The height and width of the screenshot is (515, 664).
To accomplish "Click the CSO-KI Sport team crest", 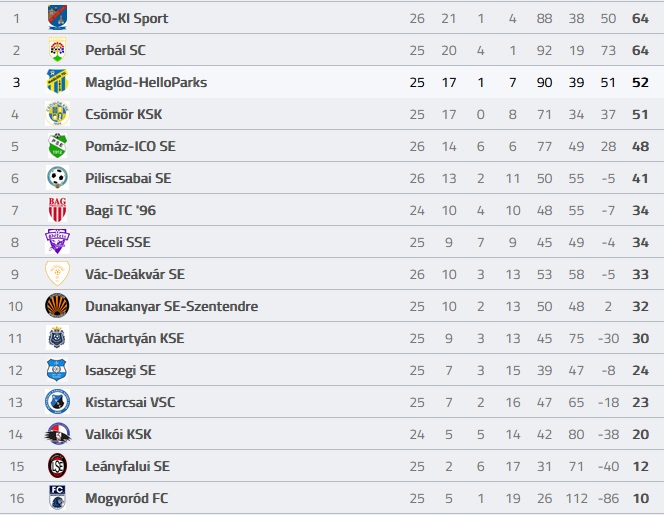I will click(x=57, y=17).
